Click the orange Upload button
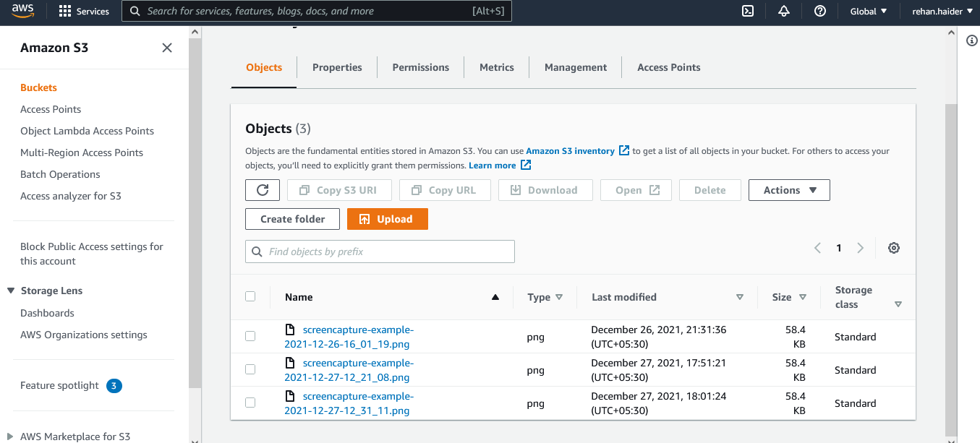Screen dimensions: 980x443 (x=388, y=218)
